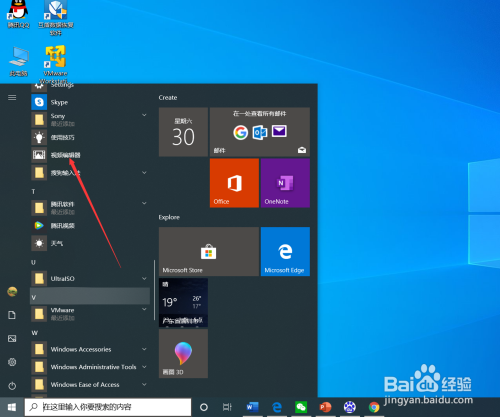Expand the VMware folder chevron
Screen dimensions: 500x417
pyautogui.click(x=144, y=309)
